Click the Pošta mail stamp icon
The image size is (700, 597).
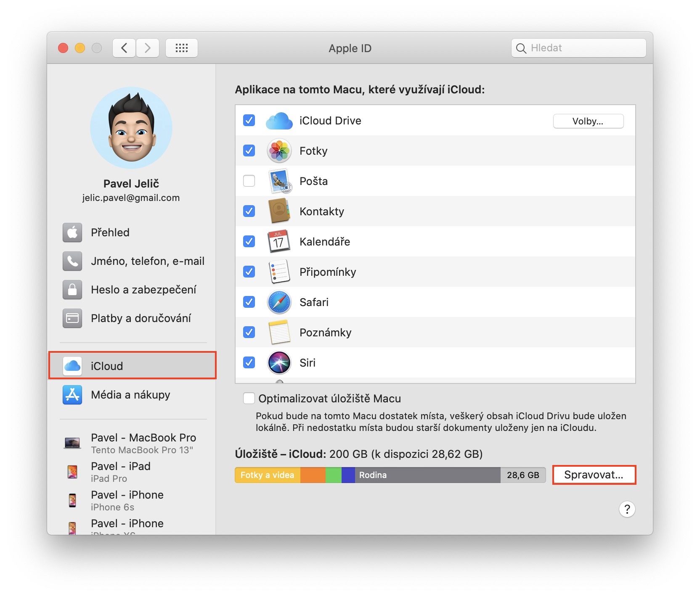point(279,181)
